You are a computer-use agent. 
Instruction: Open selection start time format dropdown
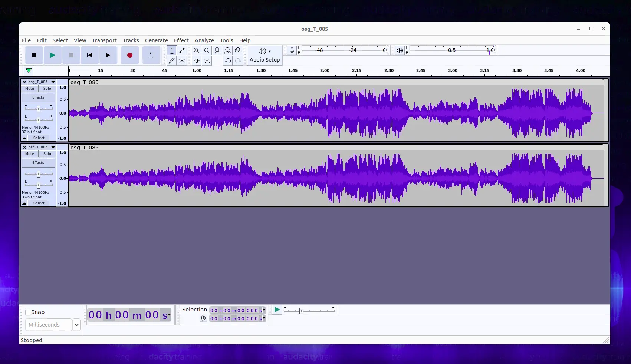click(264, 310)
